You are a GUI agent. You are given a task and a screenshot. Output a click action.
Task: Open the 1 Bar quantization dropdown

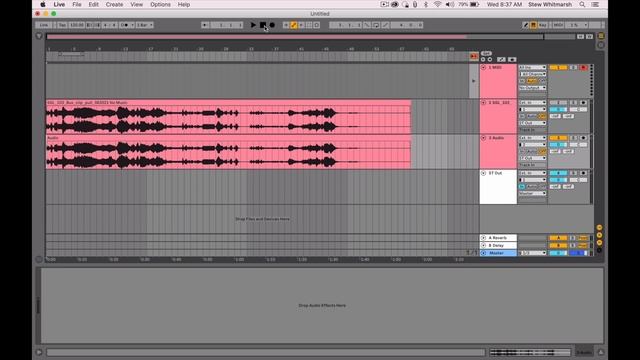click(144, 25)
